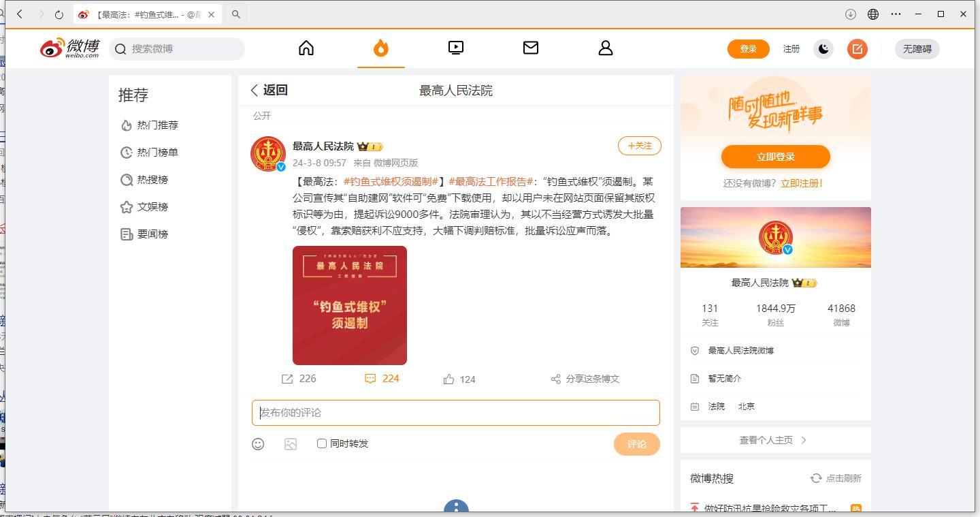Insert emoji via the smiley icon
980x517 pixels.
(258, 444)
